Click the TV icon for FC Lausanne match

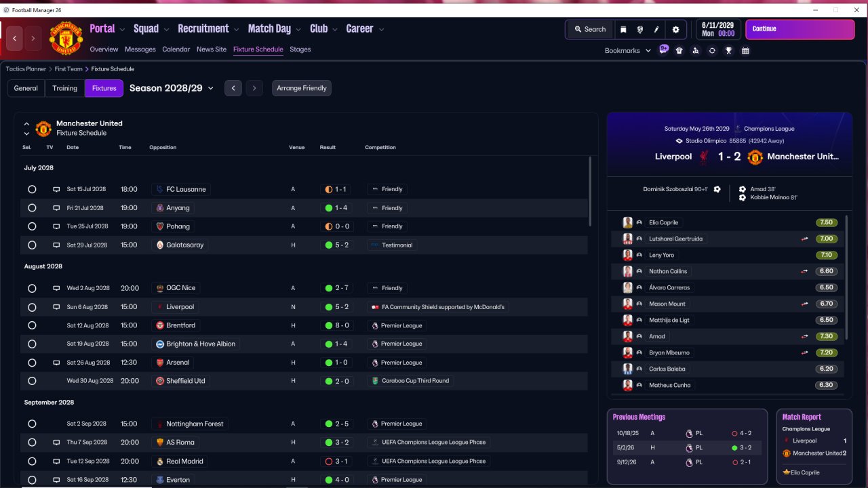click(x=56, y=190)
